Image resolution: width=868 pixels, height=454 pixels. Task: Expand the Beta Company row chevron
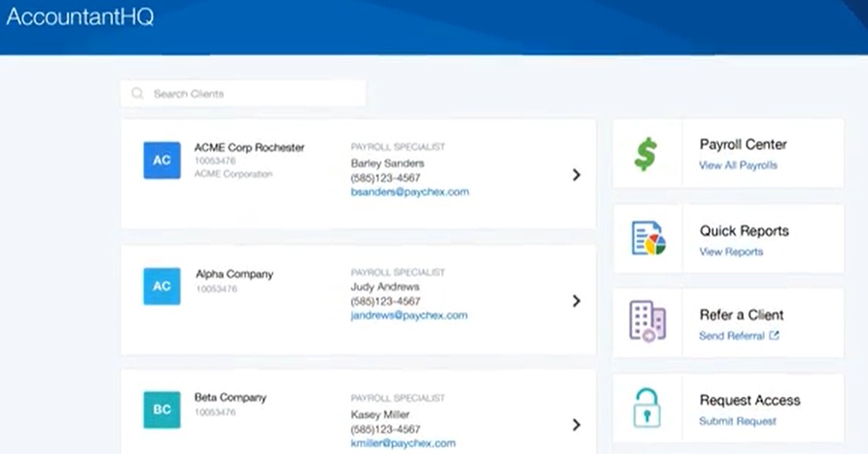[576, 425]
